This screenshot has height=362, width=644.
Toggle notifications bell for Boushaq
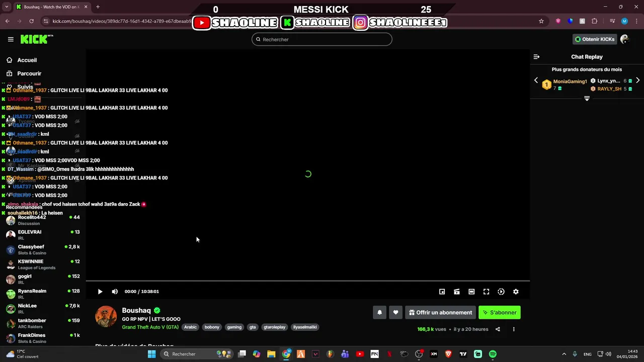[x=379, y=313]
